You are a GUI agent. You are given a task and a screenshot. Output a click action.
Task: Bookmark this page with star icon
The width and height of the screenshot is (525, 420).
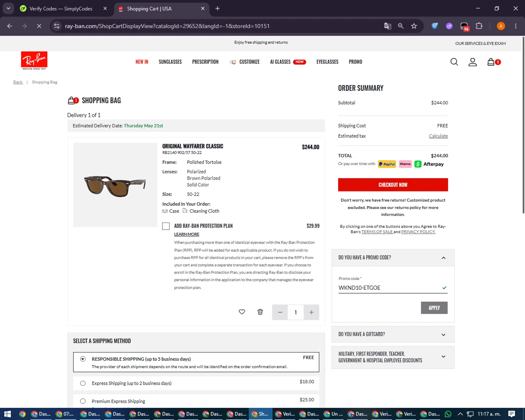[x=414, y=26]
